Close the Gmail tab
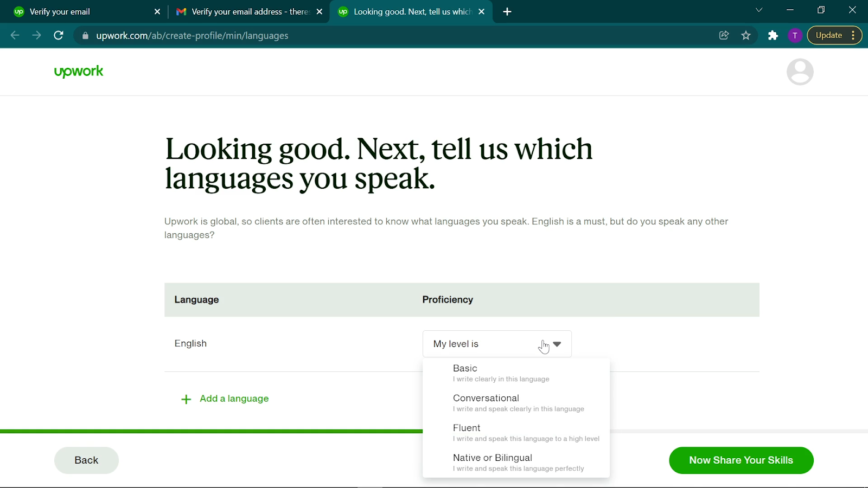 320,12
